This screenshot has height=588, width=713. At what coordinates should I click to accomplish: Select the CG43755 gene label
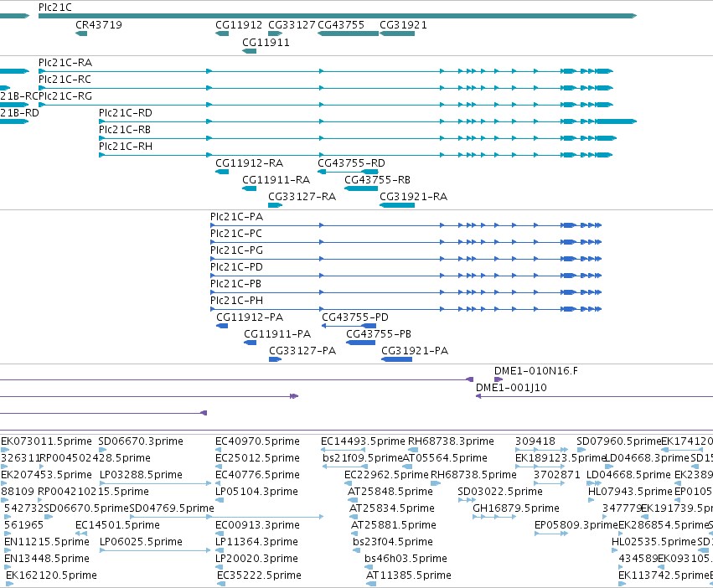click(x=341, y=24)
